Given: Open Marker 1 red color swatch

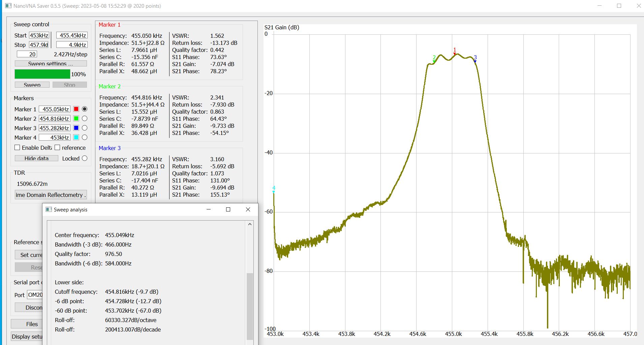Looking at the screenshot, I should pos(76,109).
